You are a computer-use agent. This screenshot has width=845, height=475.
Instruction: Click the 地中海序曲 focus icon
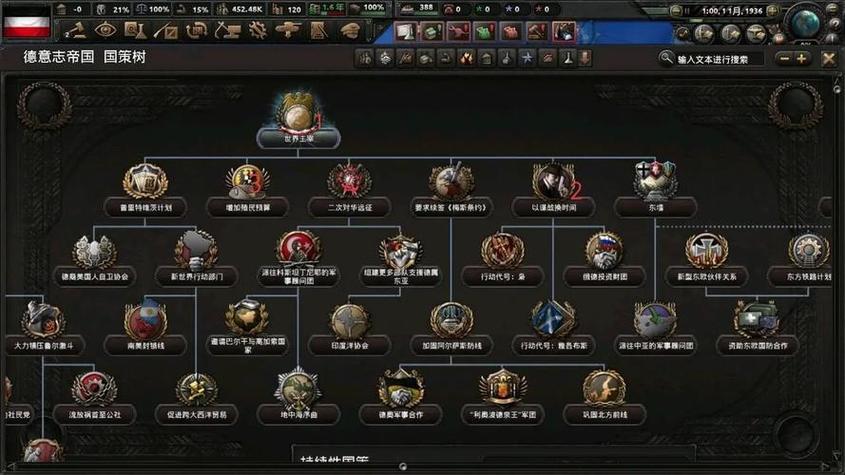point(297,388)
